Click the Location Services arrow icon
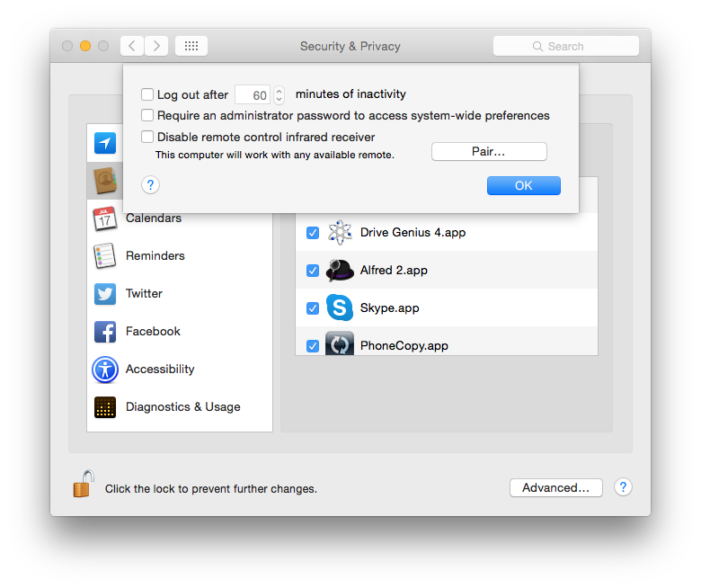Screen dimensions: 701x588 [x=105, y=143]
